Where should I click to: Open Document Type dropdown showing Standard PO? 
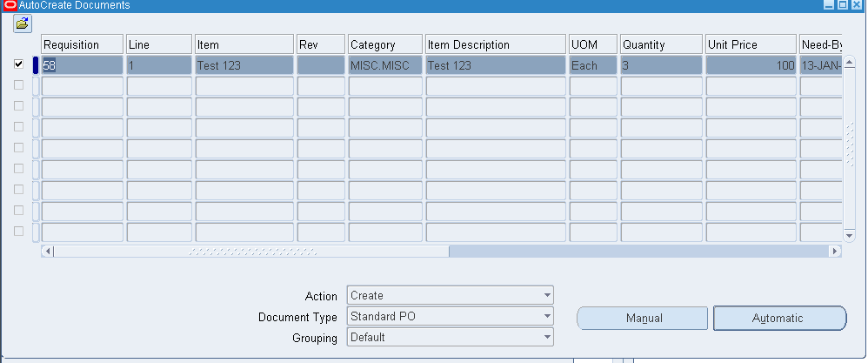pos(450,317)
